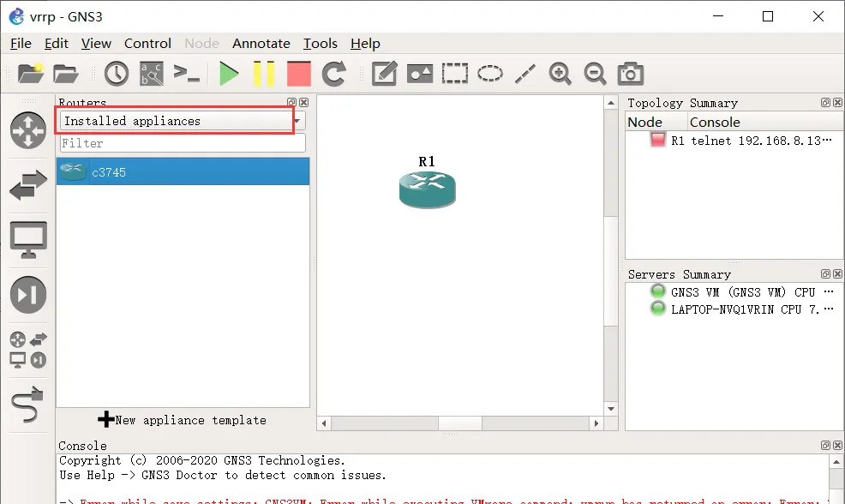Browse security devices in sidebar

(28, 295)
